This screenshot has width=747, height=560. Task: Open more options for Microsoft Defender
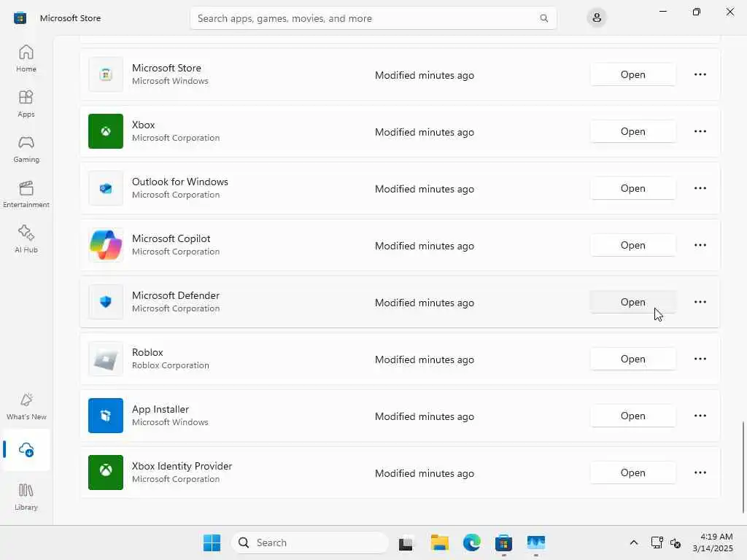click(700, 302)
